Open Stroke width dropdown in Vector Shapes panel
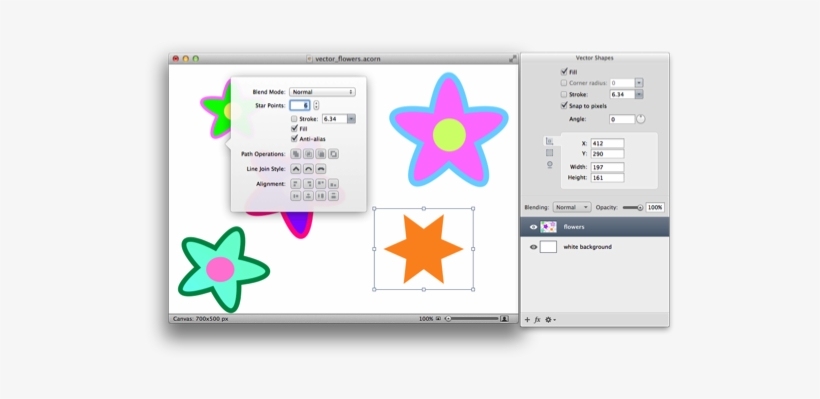The width and height of the screenshot is (820, 399). pos(639,95)
